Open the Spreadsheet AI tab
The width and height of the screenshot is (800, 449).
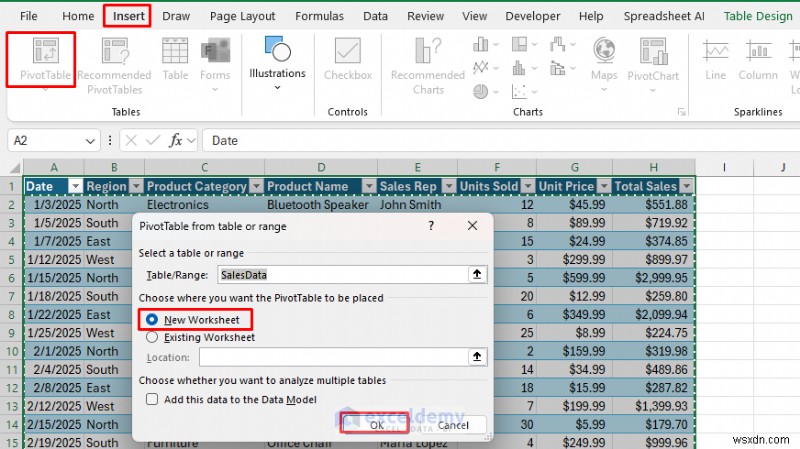tap(664, 16)
